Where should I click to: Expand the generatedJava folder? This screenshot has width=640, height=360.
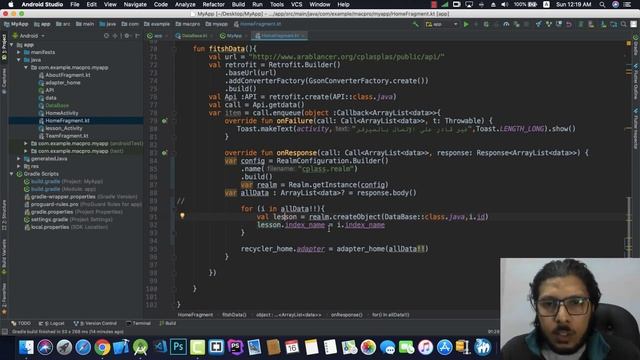[x=19, y=159]
